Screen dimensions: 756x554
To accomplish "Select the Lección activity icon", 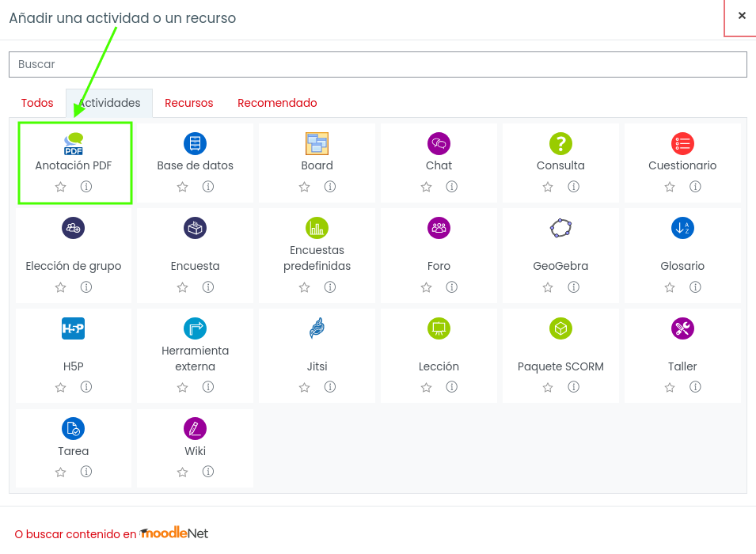I will click(439, 328).
